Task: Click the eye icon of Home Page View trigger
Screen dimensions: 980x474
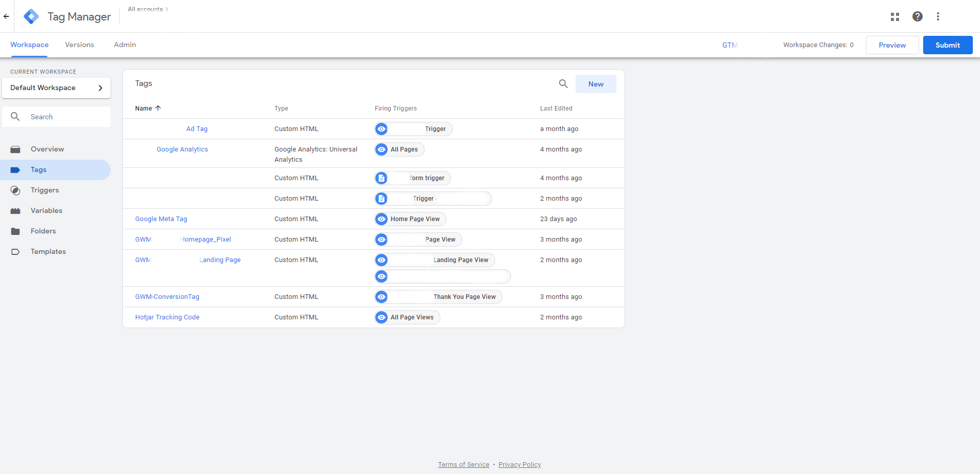Action: point(381,219)
